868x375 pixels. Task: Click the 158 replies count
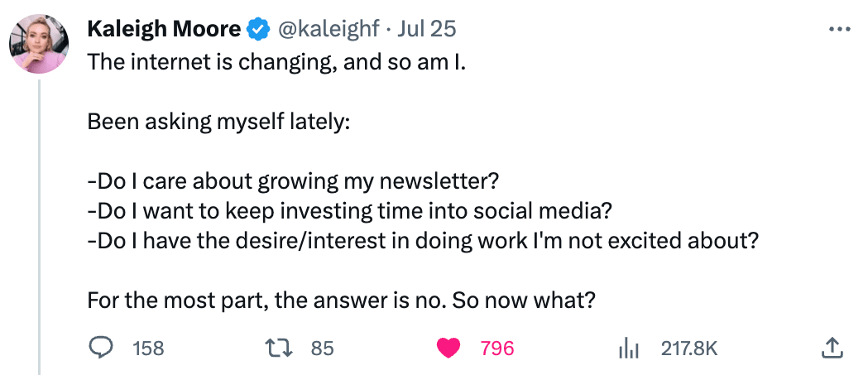(x=148, y=349)
